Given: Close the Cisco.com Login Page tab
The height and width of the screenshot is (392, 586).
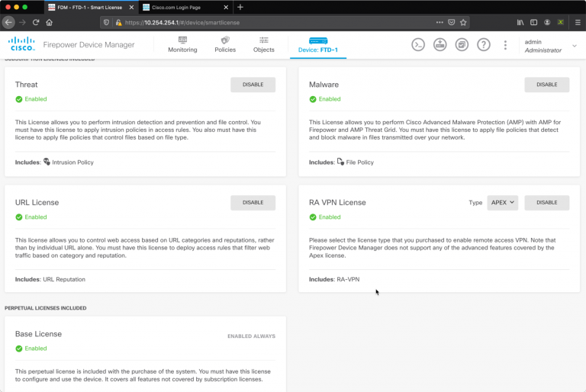Looking at the screenshot, I should pos(226,7).
